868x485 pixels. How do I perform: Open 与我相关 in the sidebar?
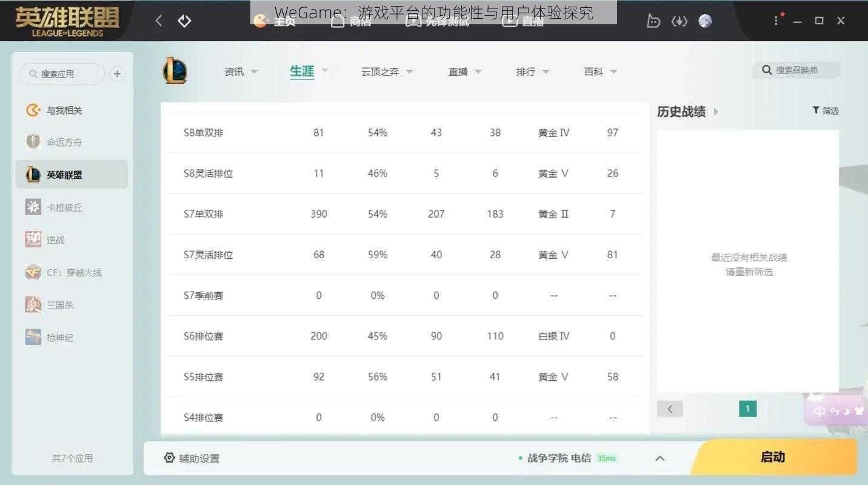point(64,110)
